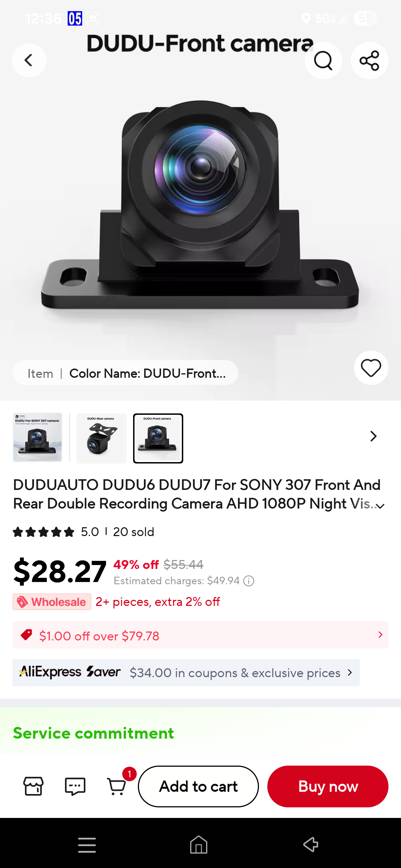
Task: Open the $1.00 off over $79.78 coupon
Action: tap(200, 635)
